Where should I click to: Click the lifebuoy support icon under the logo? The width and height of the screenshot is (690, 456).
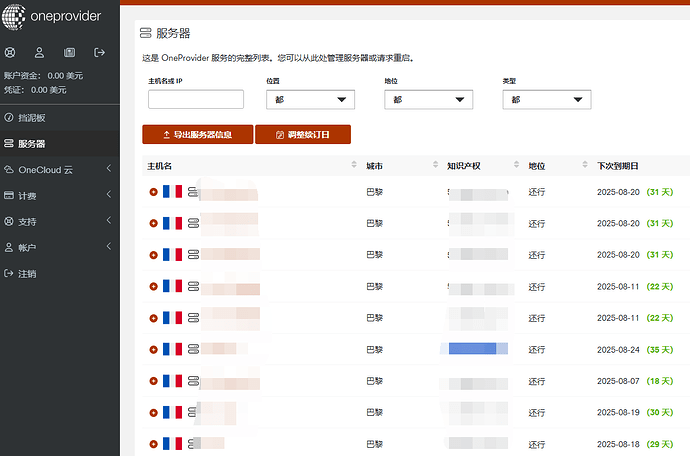click(x=10, y=52)
